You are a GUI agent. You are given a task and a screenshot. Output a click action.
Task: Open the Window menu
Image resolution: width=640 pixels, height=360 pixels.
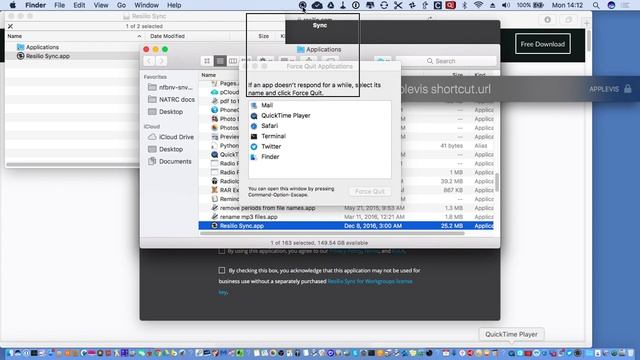tap(147, 5)
